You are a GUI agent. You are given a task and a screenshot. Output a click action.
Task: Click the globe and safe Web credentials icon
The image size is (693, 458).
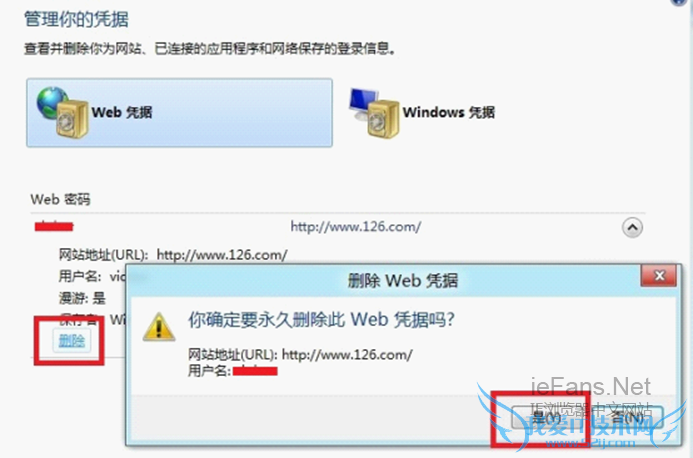pyautogui.click(x=63, y=113)
